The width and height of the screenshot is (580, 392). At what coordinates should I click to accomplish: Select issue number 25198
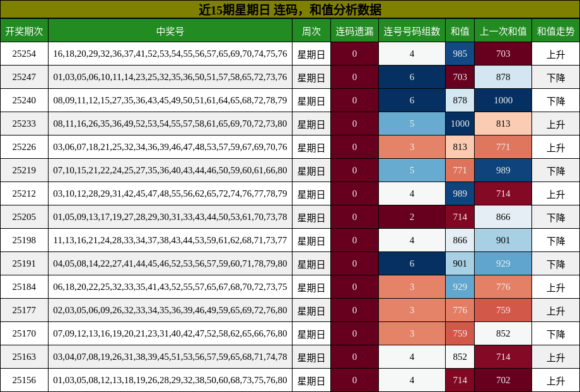24,240
